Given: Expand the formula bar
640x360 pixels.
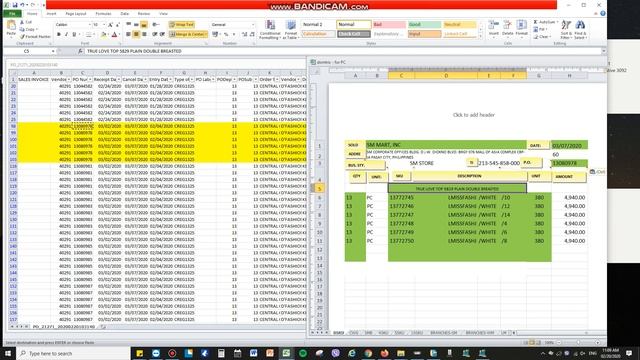Looking at the screenshot, I should click(603, 51).
